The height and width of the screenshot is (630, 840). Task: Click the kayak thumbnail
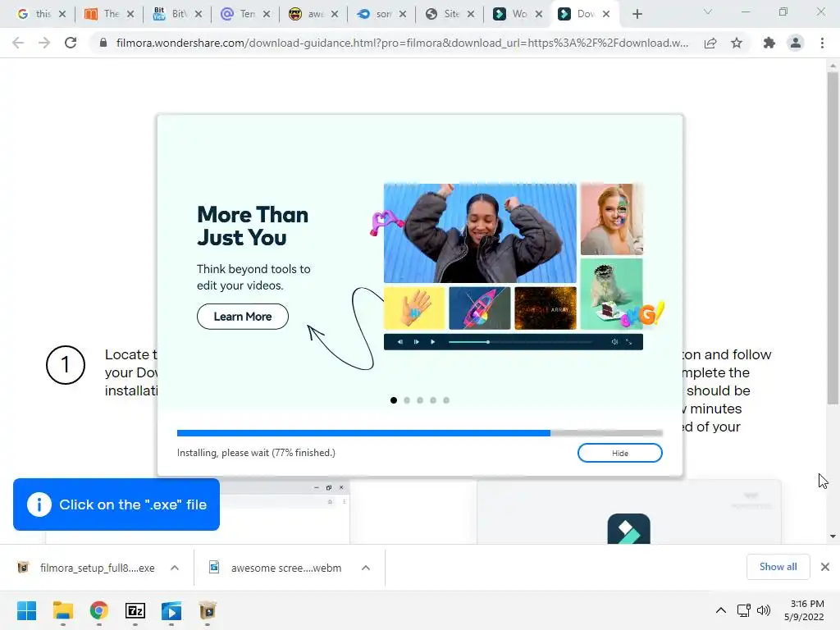click(x=479, y=308)
